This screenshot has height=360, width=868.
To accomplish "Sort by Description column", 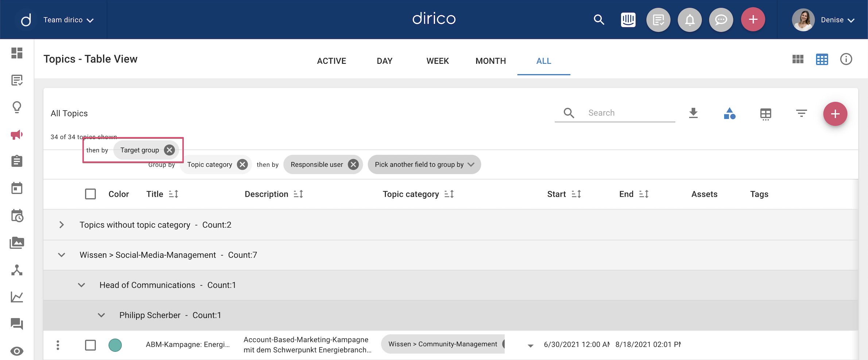I will [298, 194].
